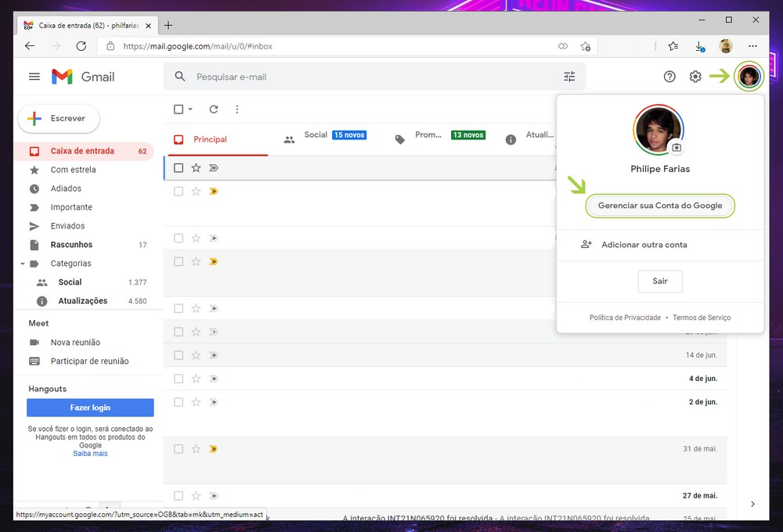Click Participar de reunião
The image size is (783, 532).
coord(89,361)
